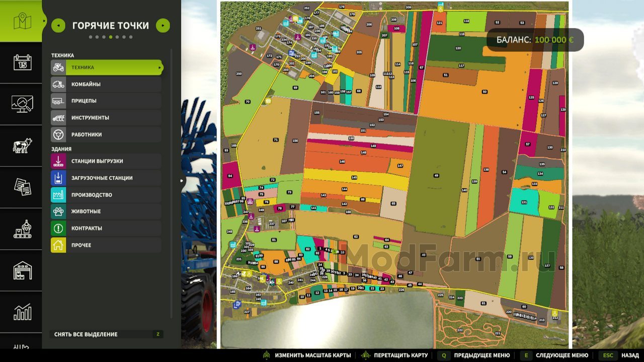This screenshot has width=644, height=362.
Task: Go to previous page with left arrow
Action: pos(58,26)
